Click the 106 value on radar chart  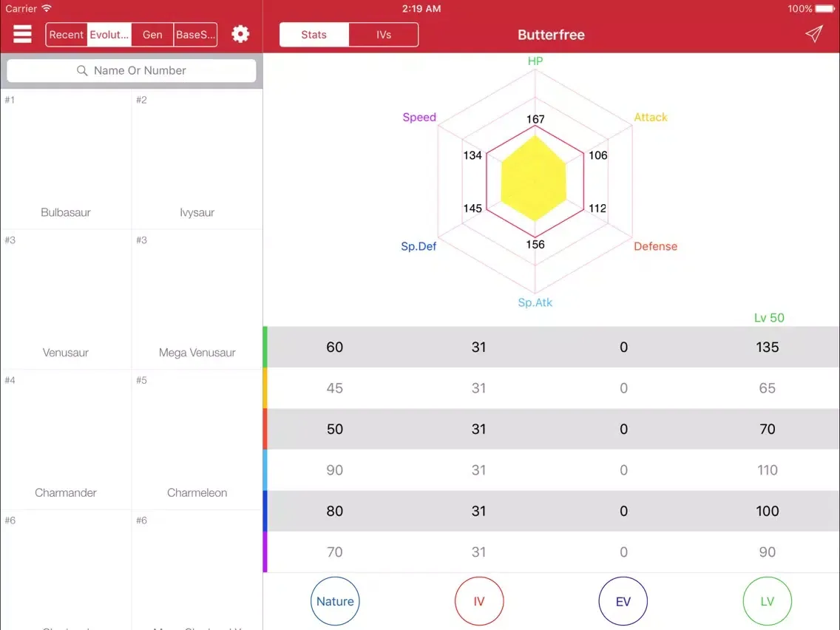(x=598, y=155)
